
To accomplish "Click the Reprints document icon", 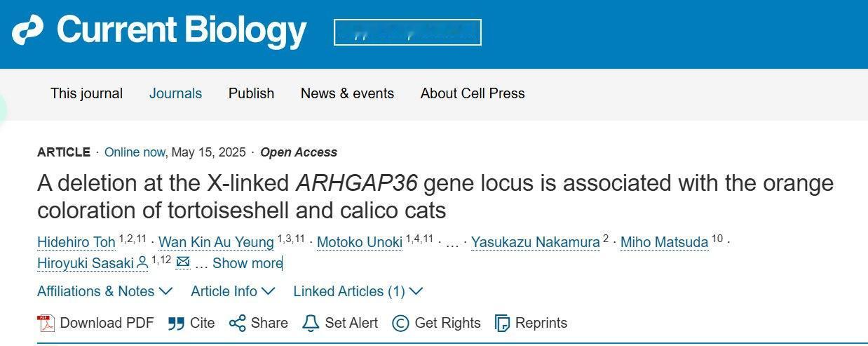I will (x=502, y=323).
